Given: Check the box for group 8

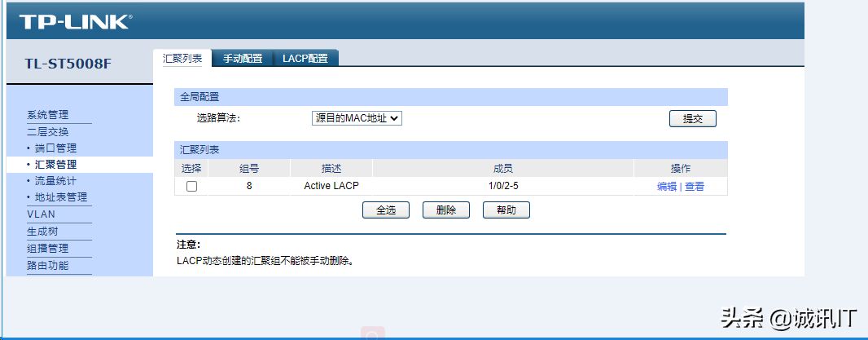Looking at the screenshot, I should coord(191,187).
